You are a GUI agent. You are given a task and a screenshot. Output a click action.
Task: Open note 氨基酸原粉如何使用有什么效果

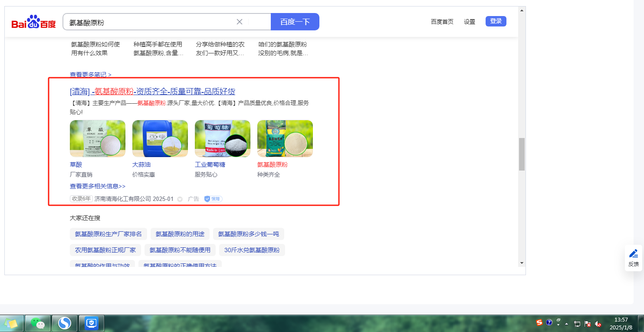click(95, 49)
